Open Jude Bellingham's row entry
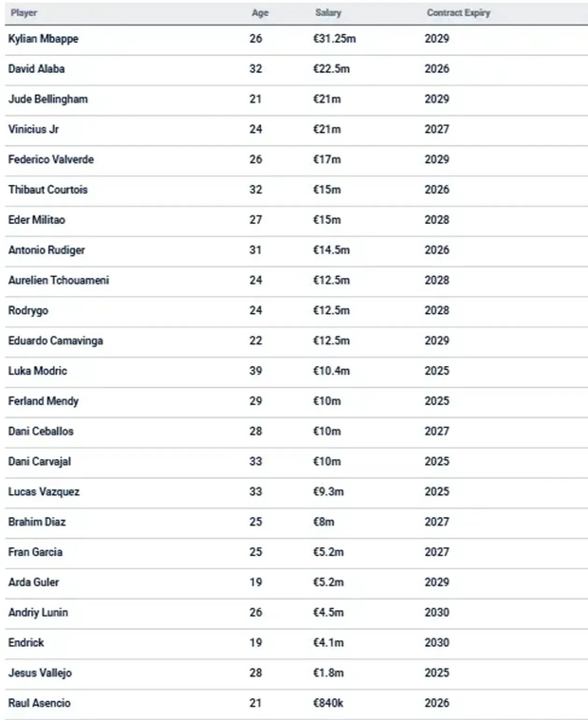 [47, 100]
